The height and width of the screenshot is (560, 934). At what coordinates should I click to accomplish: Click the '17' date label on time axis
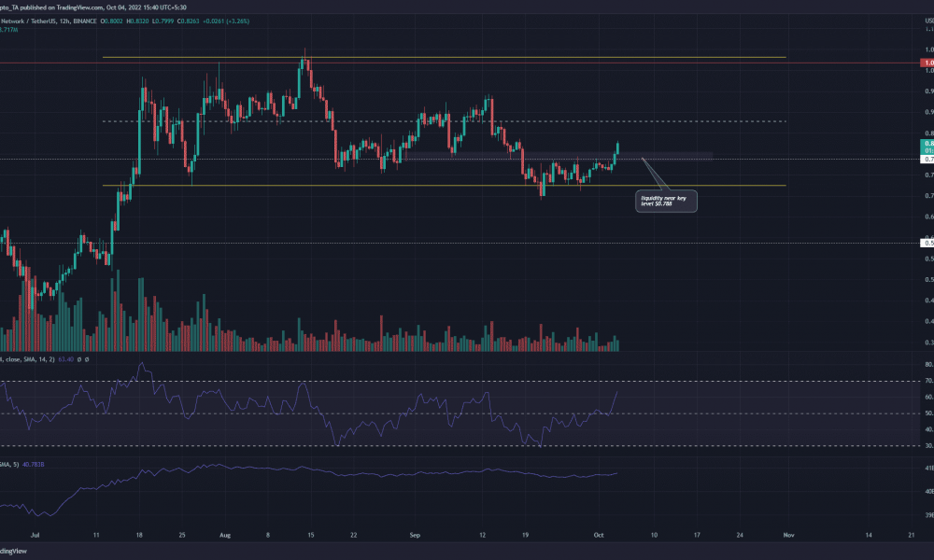697,535
